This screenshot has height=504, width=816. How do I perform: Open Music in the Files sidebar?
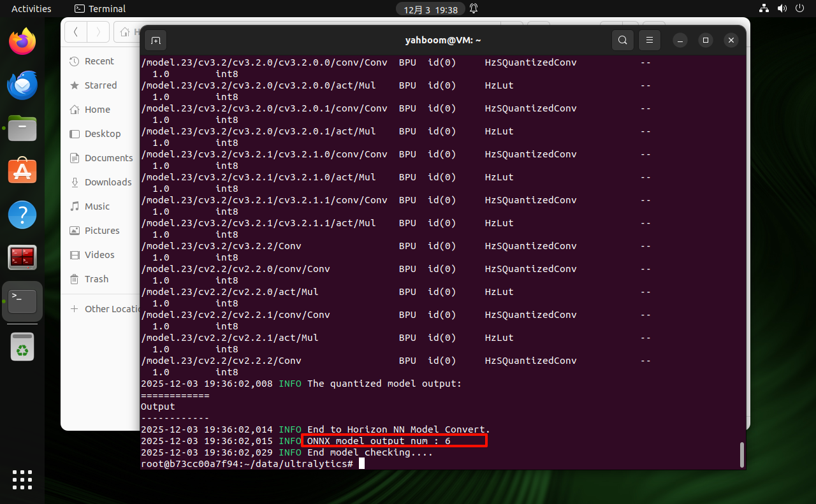(97, 206)
